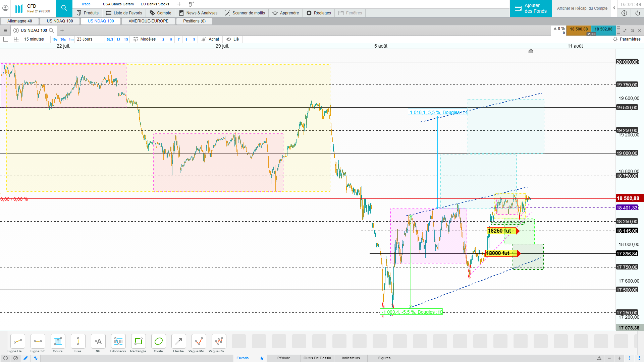Screen dimensions: 644x362
Task: Click Ajouter des Fonds button
Action: 531,8
